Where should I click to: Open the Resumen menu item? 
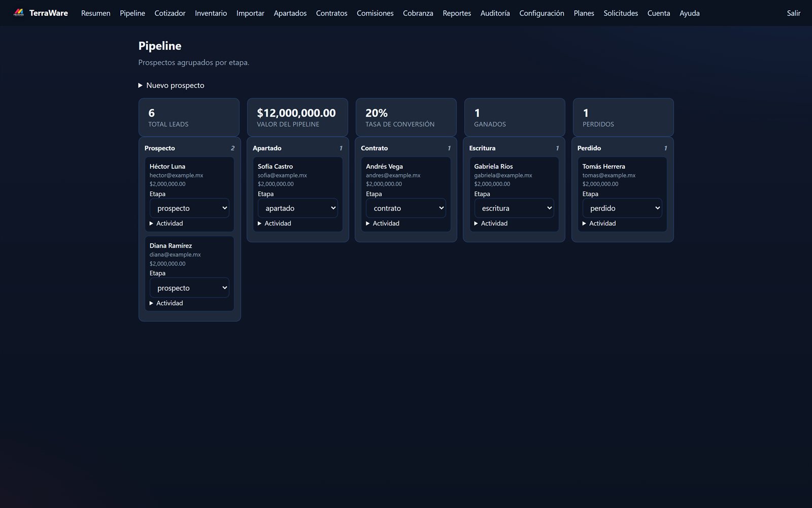pos(95,13)
